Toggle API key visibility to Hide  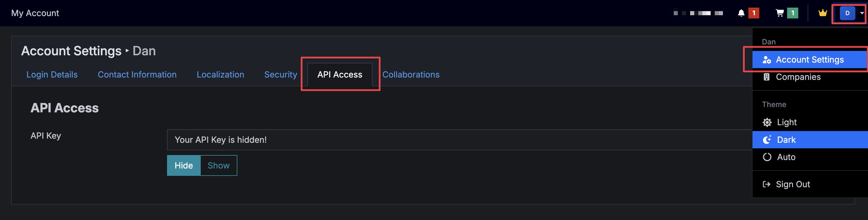184,166
